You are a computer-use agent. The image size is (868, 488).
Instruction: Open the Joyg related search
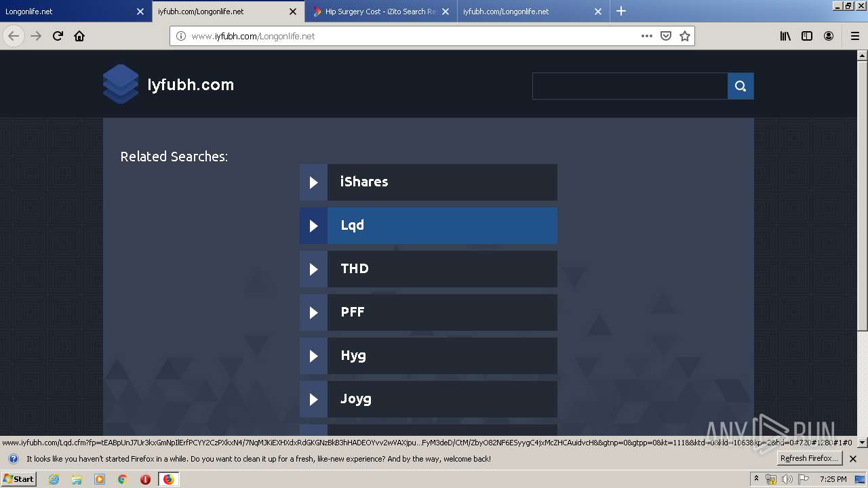[429, 399]
